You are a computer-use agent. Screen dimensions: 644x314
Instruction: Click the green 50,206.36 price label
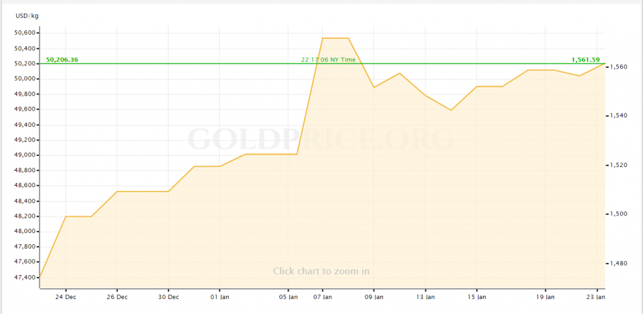[62, 60]
